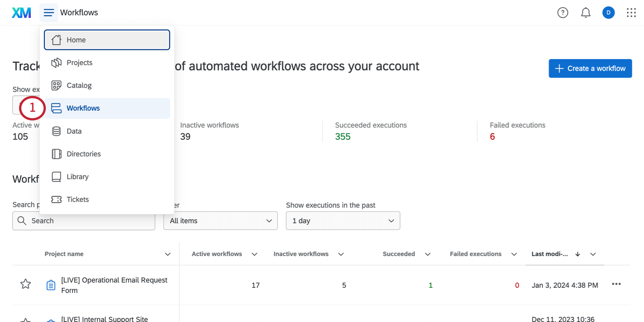Open options menu for first project row
Screen dimensions: 644x322
point(616,284)
